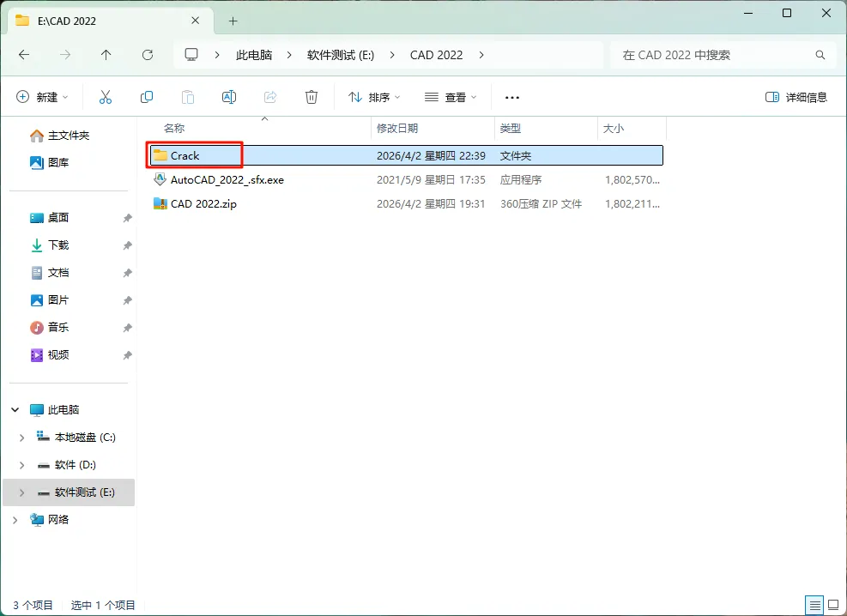This screenshot has height=616, width=847.
Task: Select the CAD 2022.zip archive icon
Action: click(160, 203)
